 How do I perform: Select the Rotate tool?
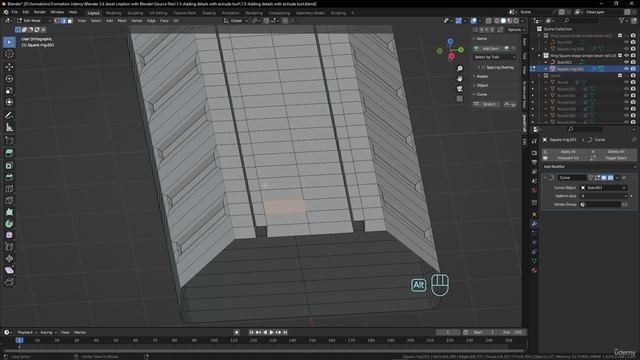(x=9, y=78)
